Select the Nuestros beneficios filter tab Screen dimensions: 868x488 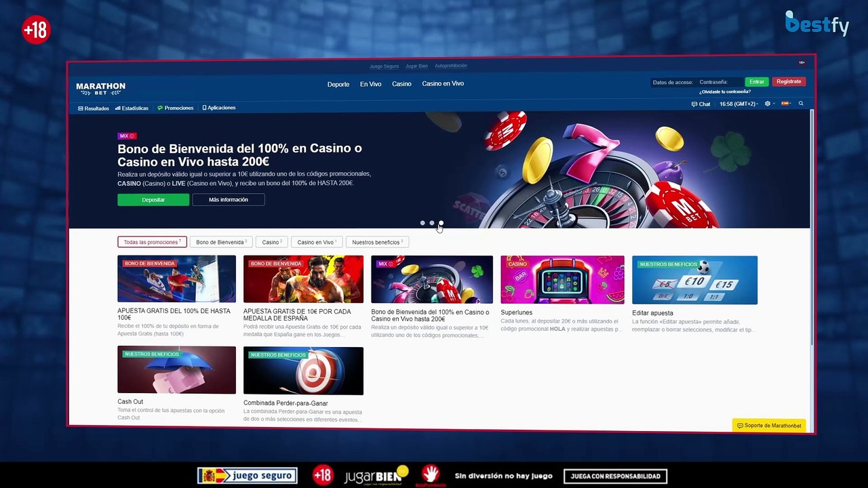[378, 242]
